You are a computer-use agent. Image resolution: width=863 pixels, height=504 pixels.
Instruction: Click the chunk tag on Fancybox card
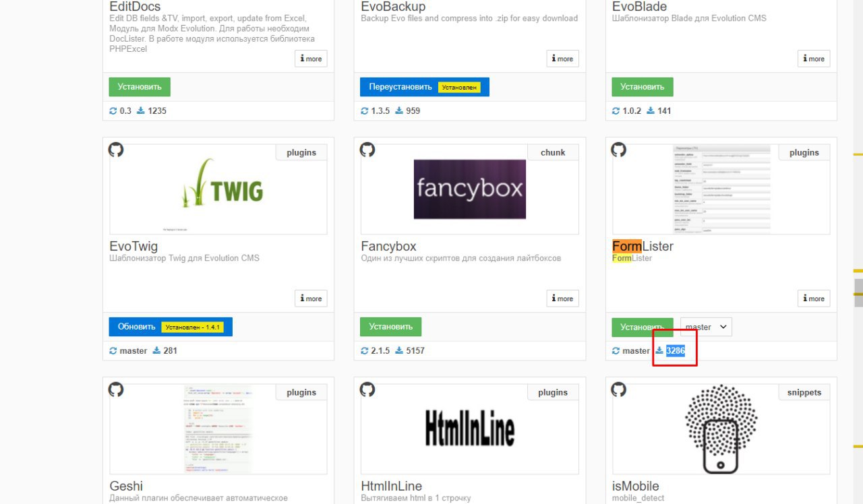coord(553,152)
